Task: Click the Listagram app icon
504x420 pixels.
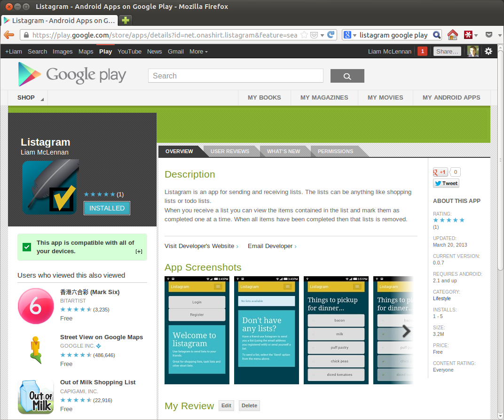Action: tap(51, 187)
